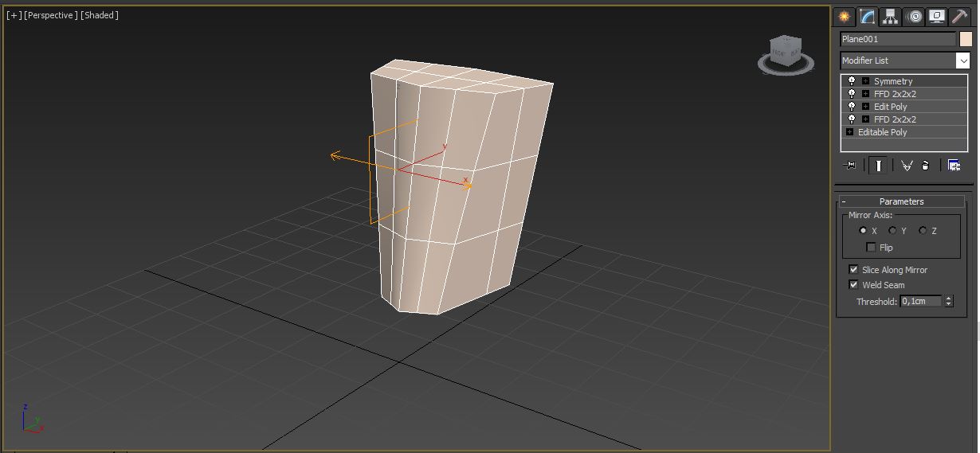Uncheck Slice Along Mirror
Screen dimensions: 980x453
pyautogui.click(x=854, y=270)
